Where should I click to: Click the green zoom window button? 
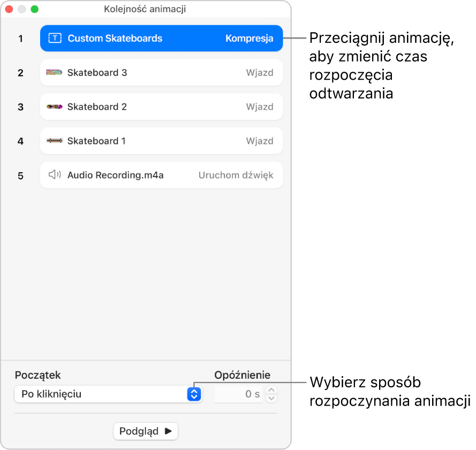tap(35, 9)
